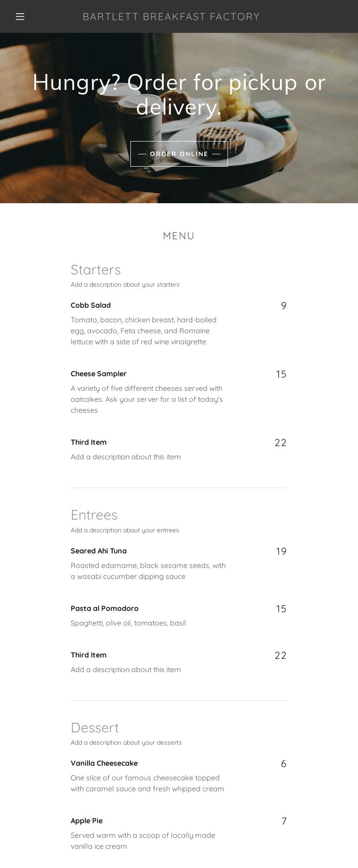
Task: Click the Order Online button
Action: (179, 154)
